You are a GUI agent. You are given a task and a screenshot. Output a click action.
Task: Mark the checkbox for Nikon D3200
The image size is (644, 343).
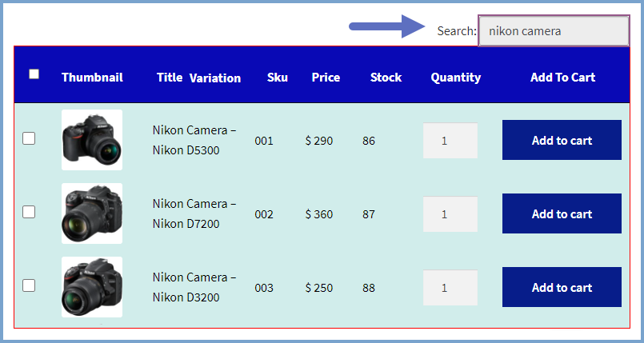point(29,285)
